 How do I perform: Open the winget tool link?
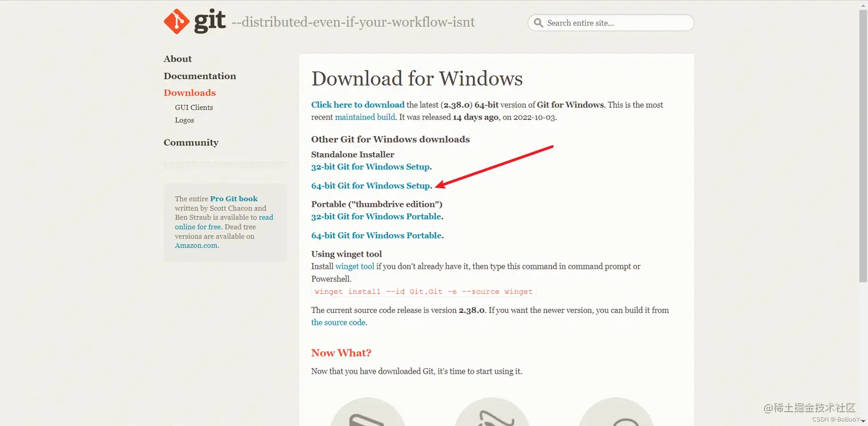(355, 266)
